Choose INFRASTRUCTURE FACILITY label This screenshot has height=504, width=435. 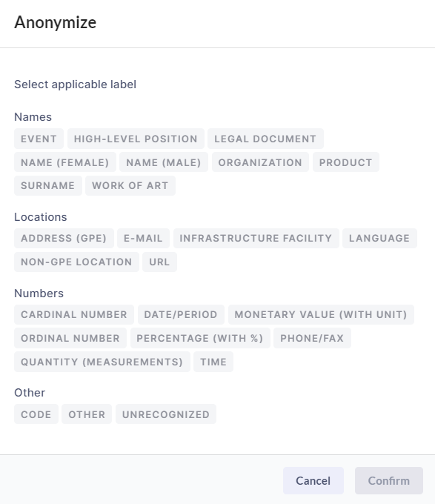pos(256,238)
